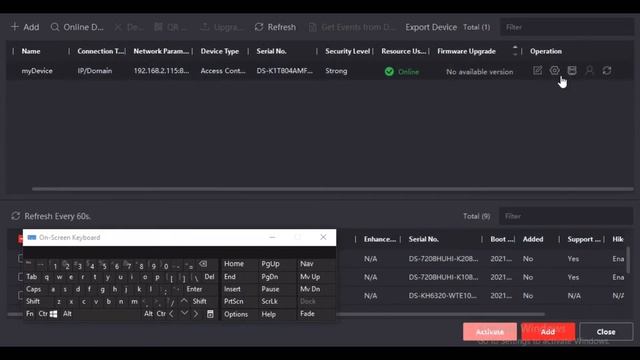The height and width of the screenshot is (360, 640).
Task: Click the Firmware Upgrade column header
Action: click(x=467, y=51)
